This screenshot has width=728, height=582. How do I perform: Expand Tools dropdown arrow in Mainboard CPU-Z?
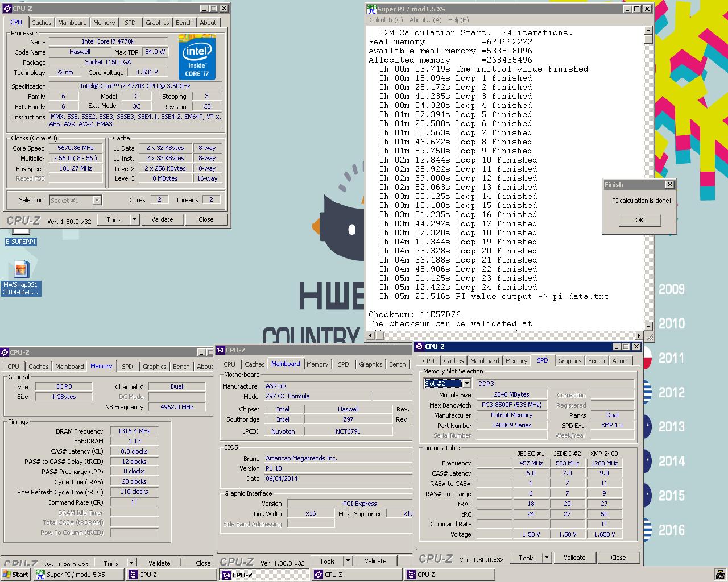click(x=348, y=561)
